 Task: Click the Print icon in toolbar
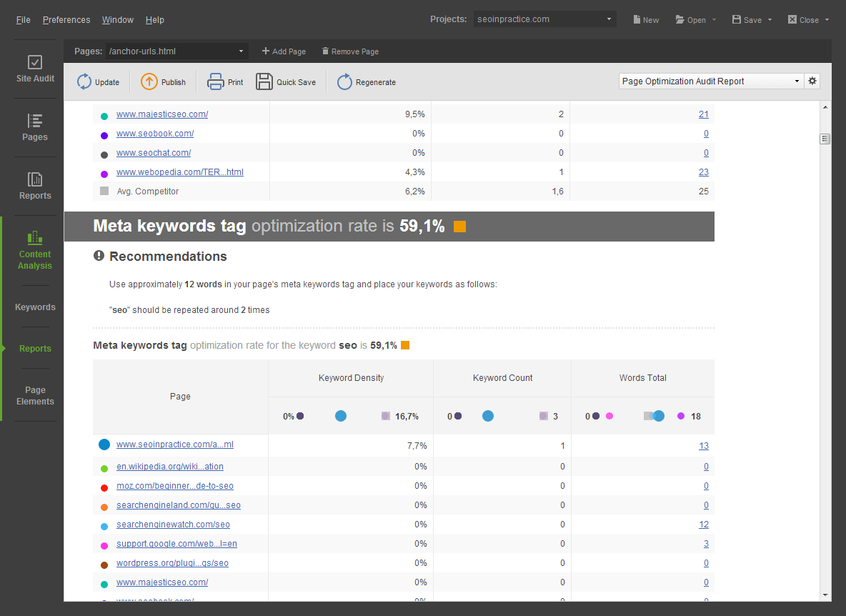(x=215, y=82)
